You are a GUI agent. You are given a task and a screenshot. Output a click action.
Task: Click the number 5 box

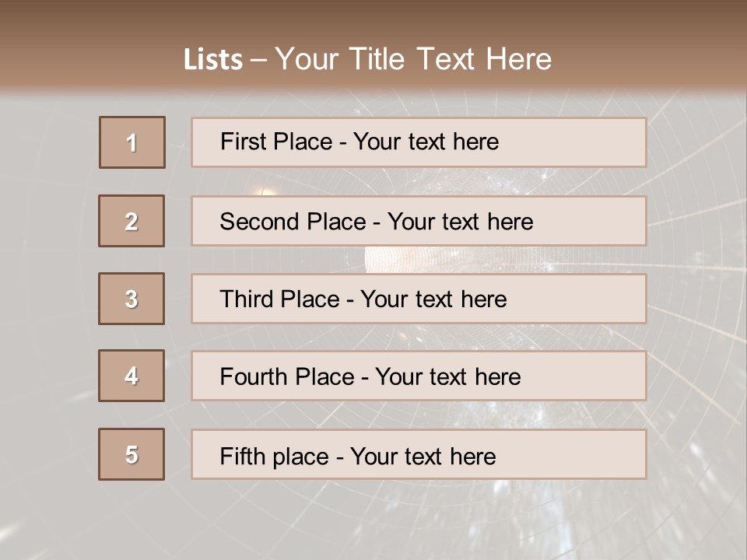tap(132, 454)
